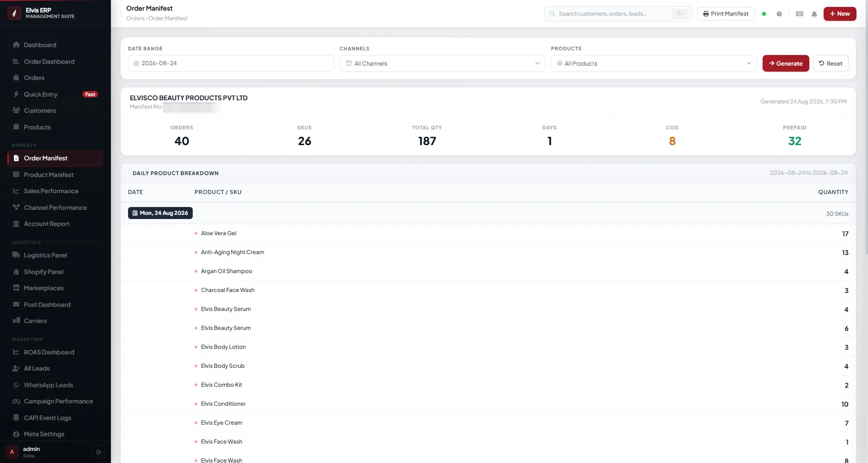Open the All Products dropdown
Viewport: 868px width, 463px height.
[x=654, y=63]
